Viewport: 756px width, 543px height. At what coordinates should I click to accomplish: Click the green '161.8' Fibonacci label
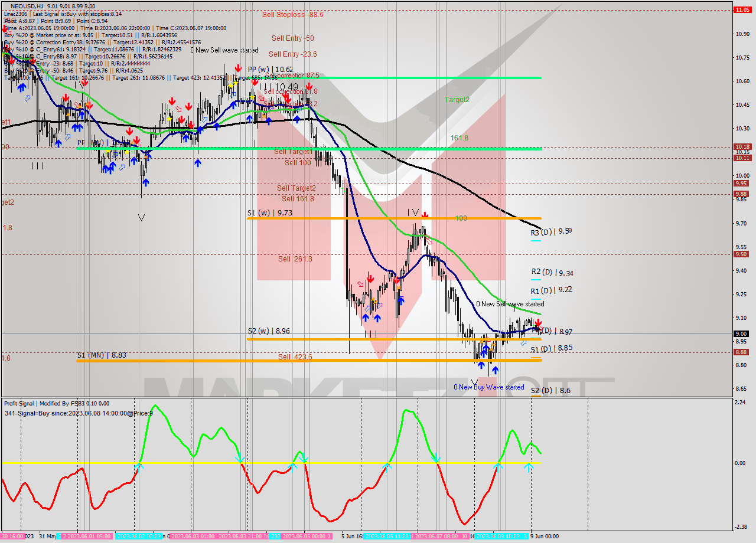459,138
